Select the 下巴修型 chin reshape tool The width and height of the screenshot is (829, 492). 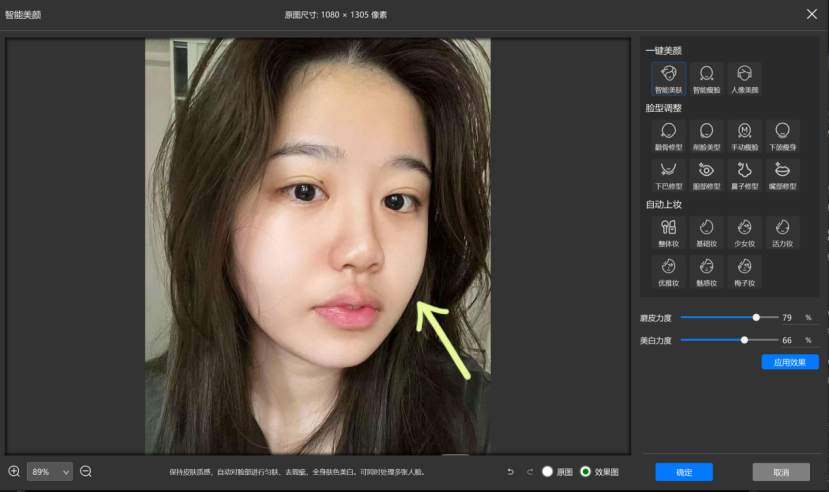[668, 175]
